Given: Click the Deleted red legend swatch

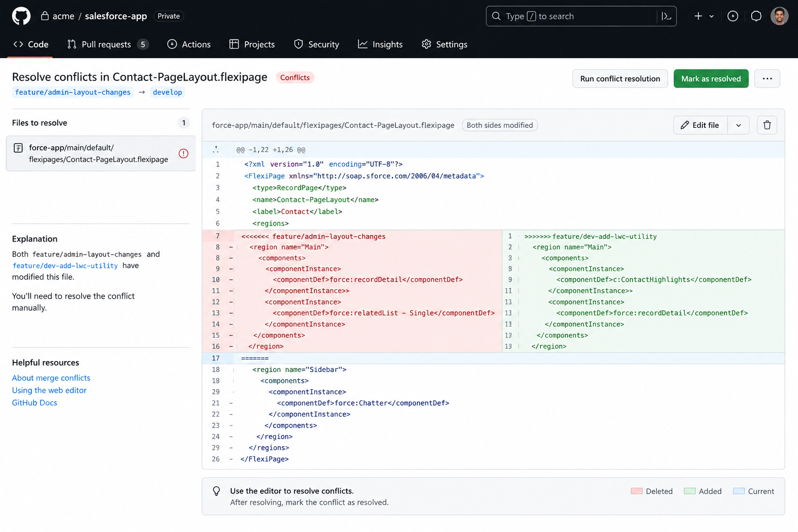Looking at the screenshot, I should tap(636, 491).
